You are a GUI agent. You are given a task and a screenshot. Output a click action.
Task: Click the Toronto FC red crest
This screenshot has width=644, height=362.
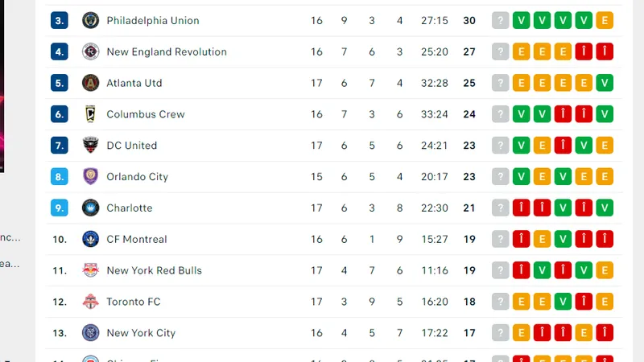click(90, 301)
